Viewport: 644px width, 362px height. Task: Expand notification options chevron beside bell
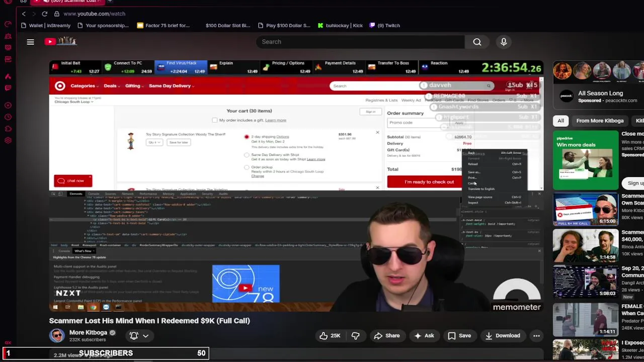pos(145,336)
